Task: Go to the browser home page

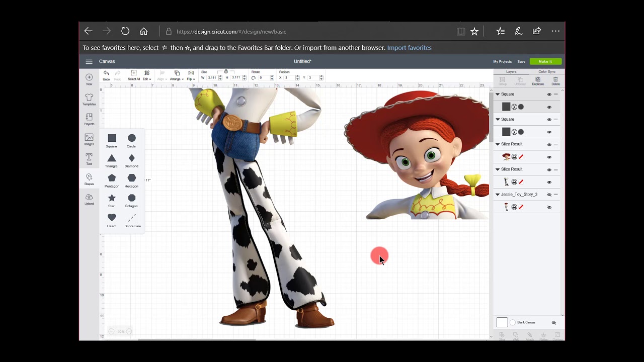Action: (144, 31)
